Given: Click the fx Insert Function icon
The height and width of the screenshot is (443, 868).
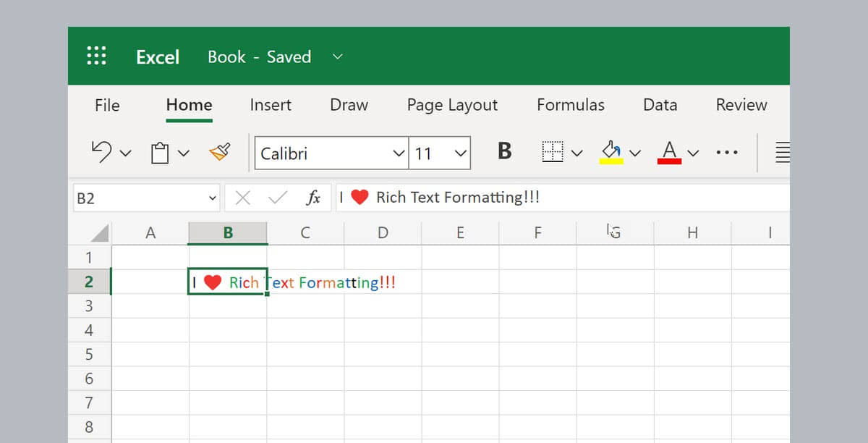Looking at the screenshot, I should [x=313, y=198].
